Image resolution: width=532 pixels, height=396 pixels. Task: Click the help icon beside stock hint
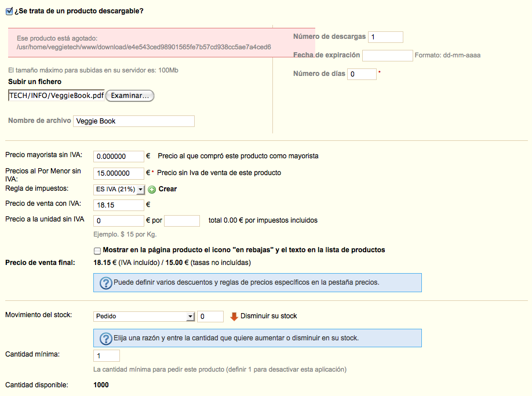(105, 339)
